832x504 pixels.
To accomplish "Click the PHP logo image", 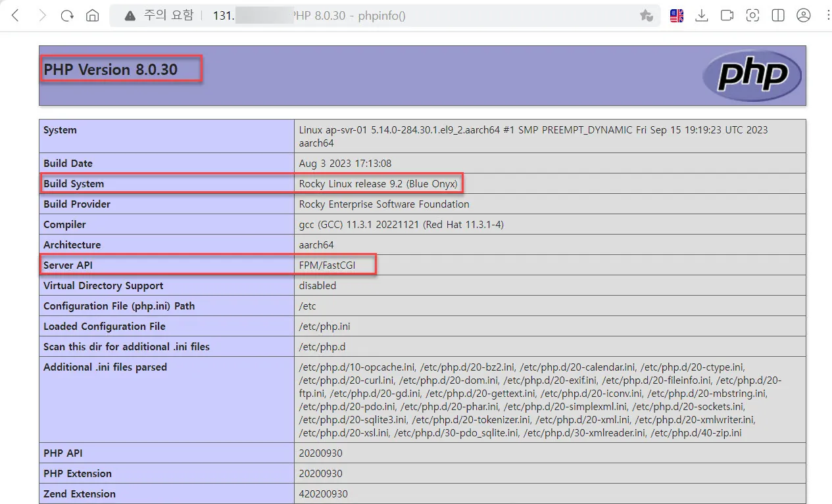I will 752,75.
